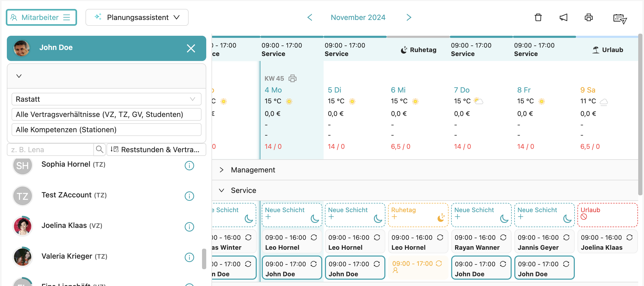Click the send schedule icon top right
Image resolution: width=644 pixels, height=286 pixels.
tap(620, 18)
